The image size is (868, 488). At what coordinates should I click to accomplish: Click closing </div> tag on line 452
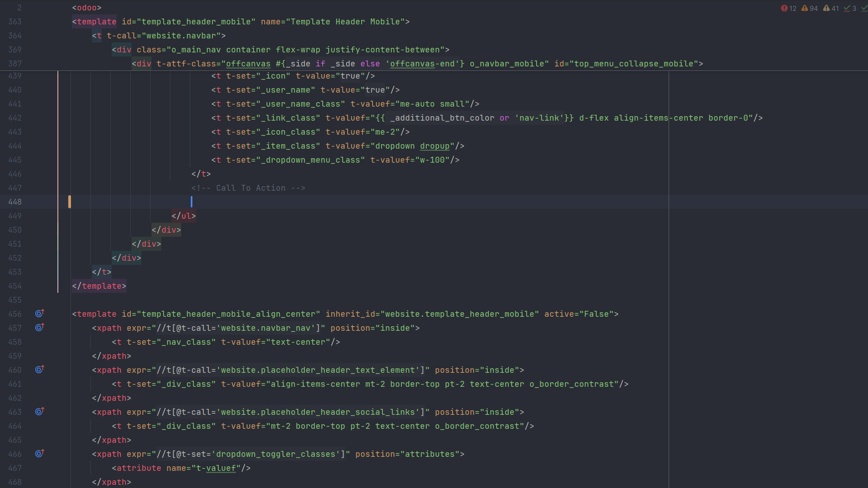coord(126,258)
